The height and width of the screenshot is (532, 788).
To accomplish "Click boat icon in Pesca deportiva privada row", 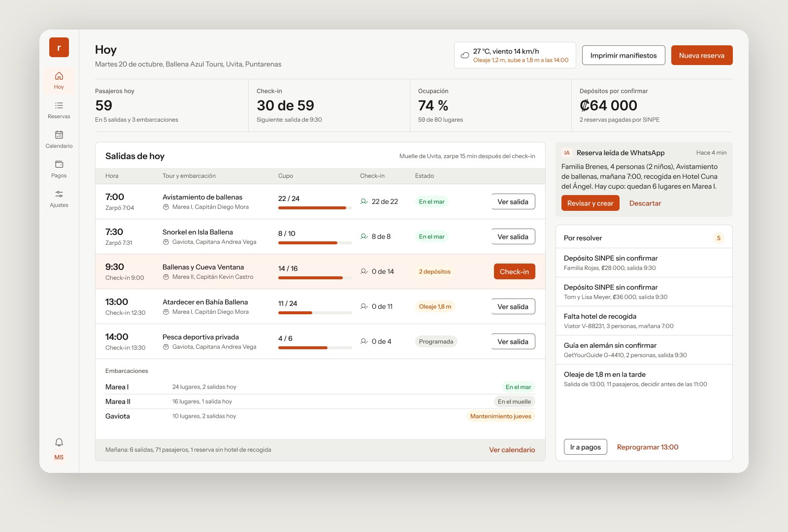I will pyautogui.click(x=166, y=347).
